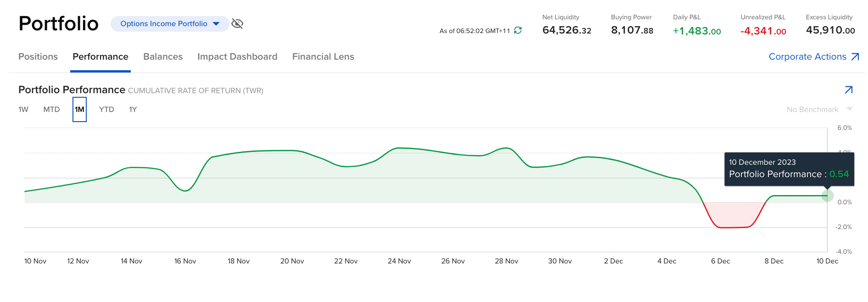Select the 1W time range
The height and width of the screenshot is (302, 868).
tap(23, 109)
